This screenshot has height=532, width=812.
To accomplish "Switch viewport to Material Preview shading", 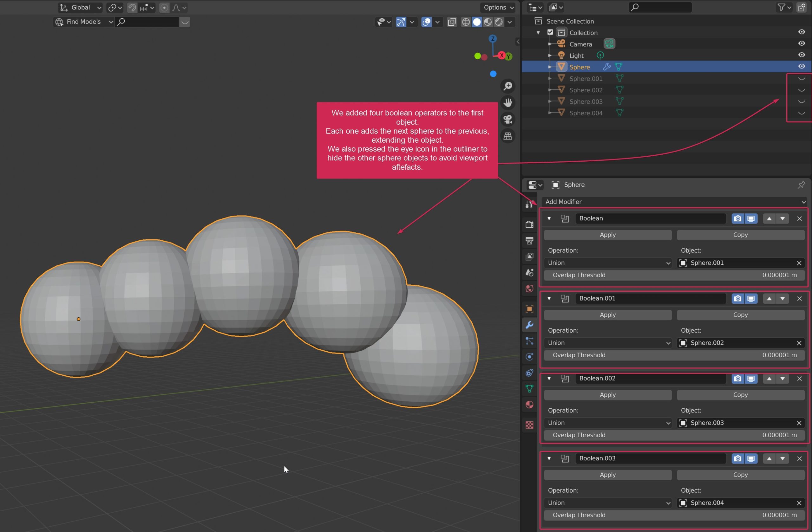I will 488,22.
